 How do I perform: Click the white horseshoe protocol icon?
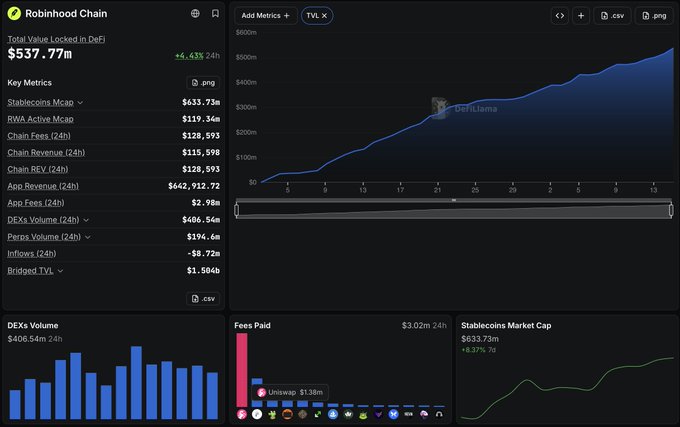point(439,414)
